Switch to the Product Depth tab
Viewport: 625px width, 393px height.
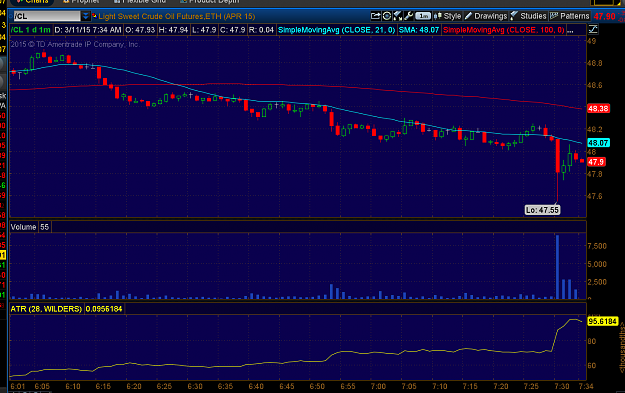(210, 2)
